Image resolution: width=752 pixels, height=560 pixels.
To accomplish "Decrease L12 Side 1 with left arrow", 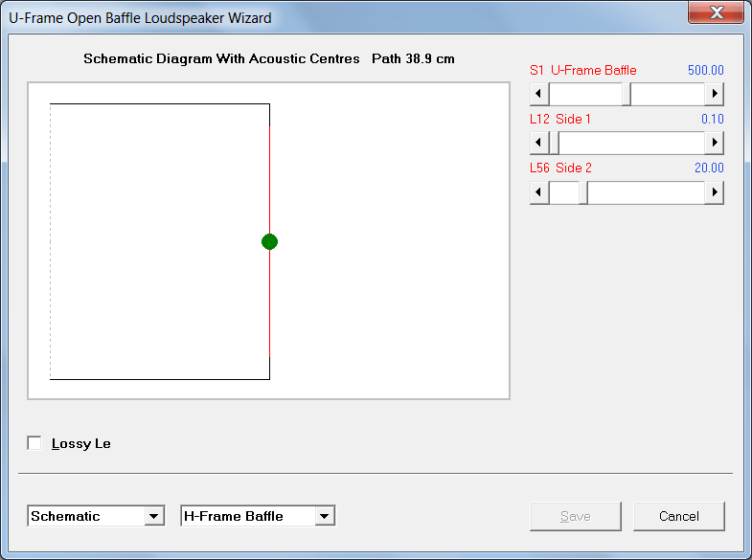I will point(539,143).
